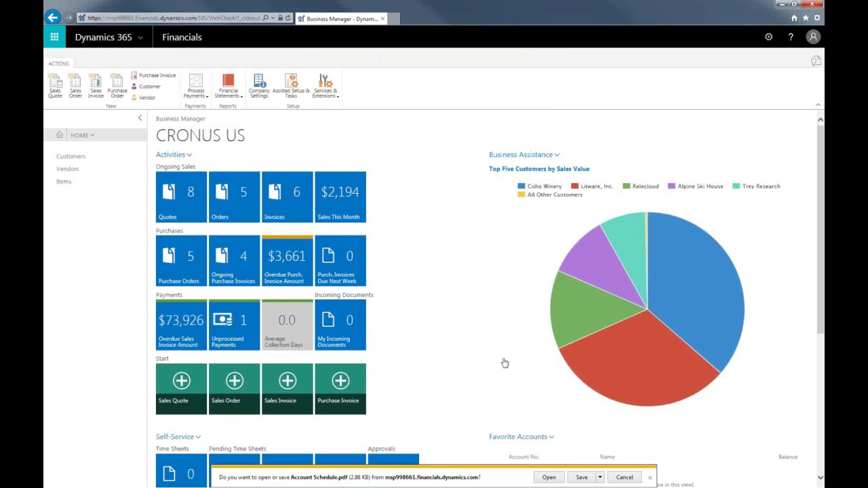Open Process Payments ribbon menu
This screenshot has width=868, height=488.
click(x=195, y=86)
